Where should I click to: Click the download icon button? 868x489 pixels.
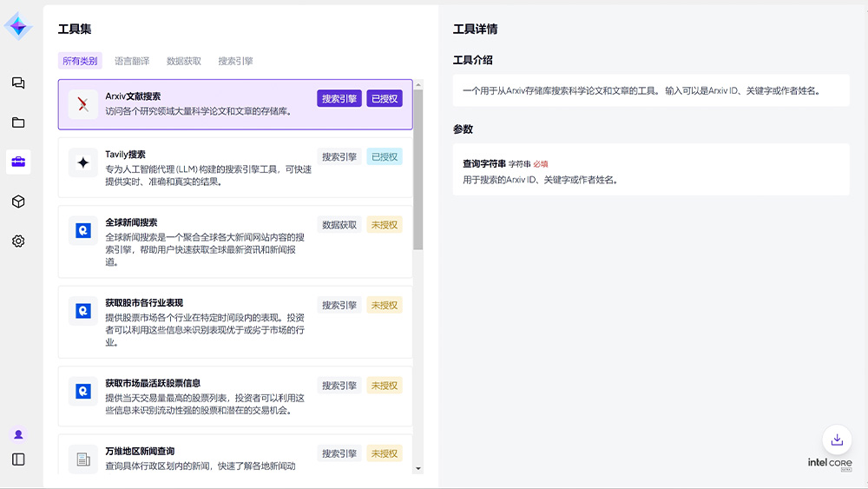coord(837,439)
